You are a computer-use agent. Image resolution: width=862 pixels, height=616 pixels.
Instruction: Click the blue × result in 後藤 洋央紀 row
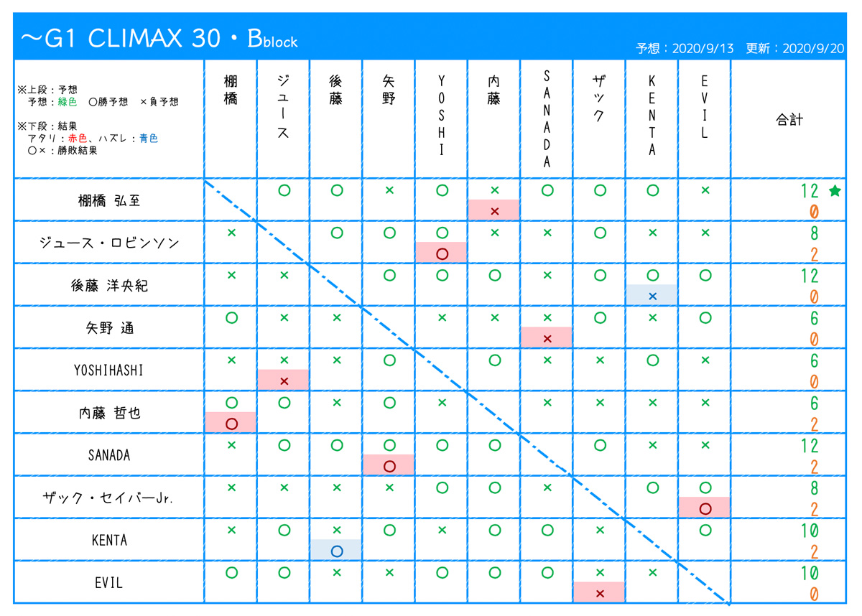(652, 295)
